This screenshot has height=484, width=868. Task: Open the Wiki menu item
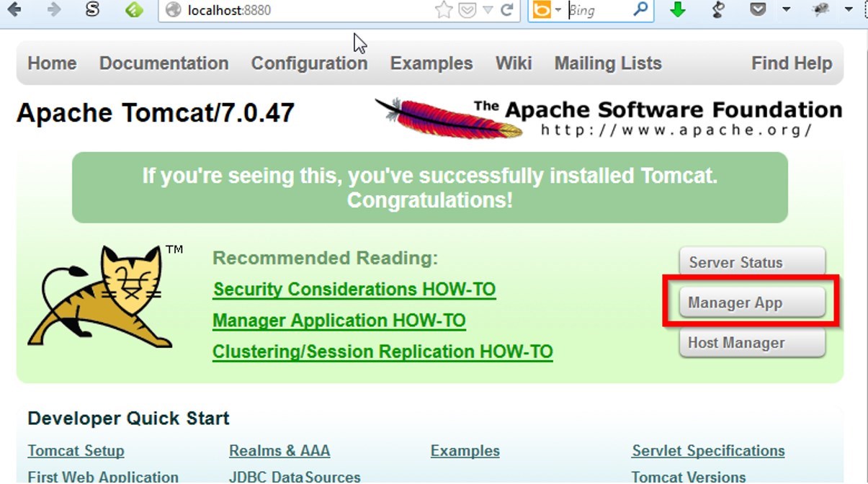coord(514,63)
